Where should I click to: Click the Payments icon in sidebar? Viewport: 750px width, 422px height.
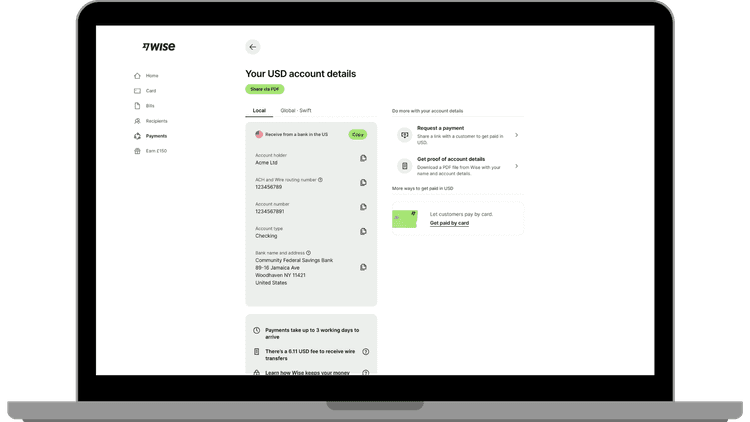(137, 136)
